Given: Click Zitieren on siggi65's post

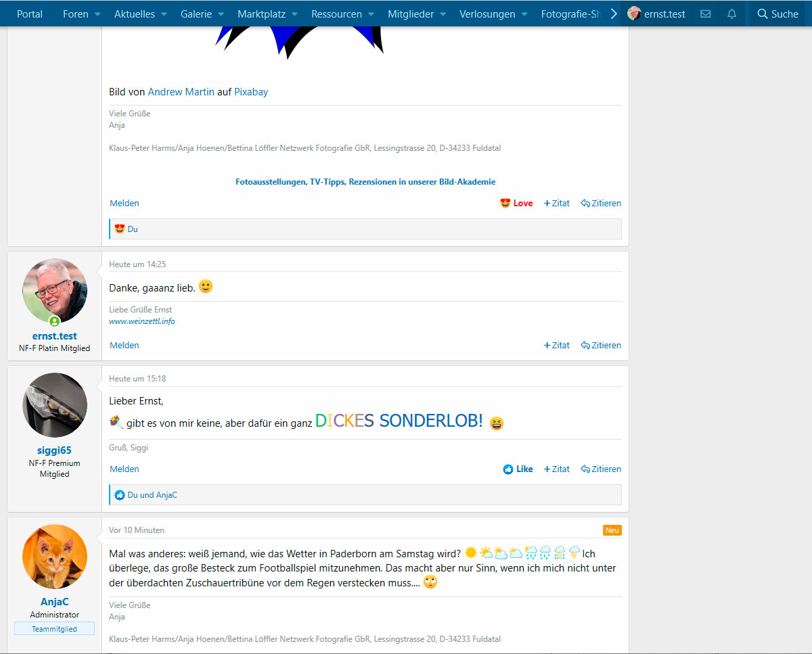Looking at the screenshot, I should point(601,469).
